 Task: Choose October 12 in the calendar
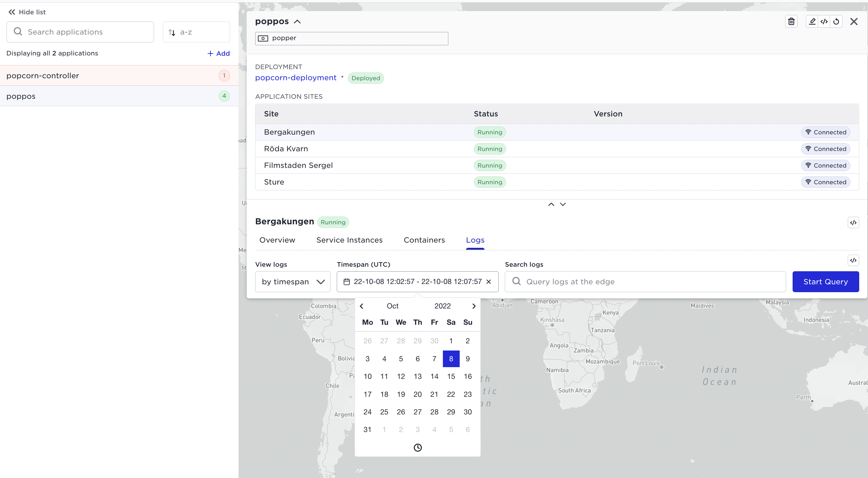(401, 376)
